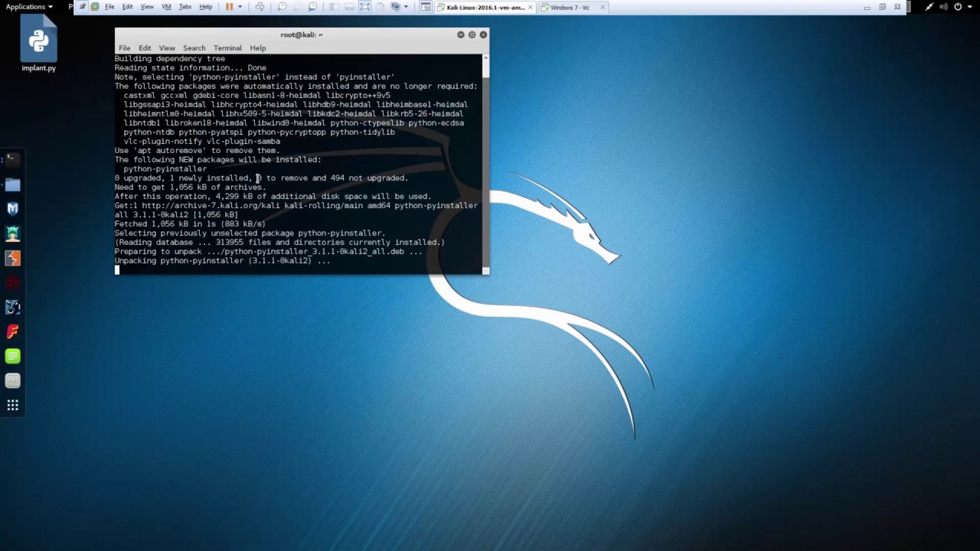Expand the view cycle dropdown arrow

click(x=406, y=7)
